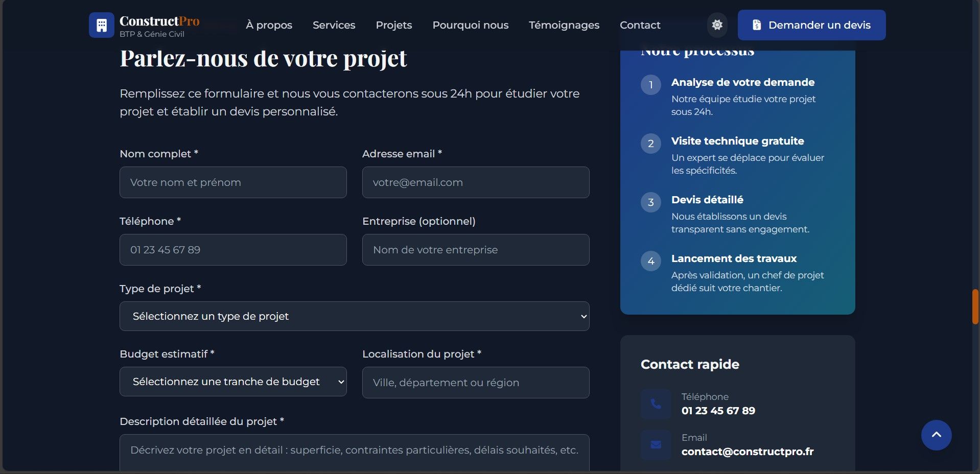This screenshot has width=980, height=474.
Task: Click step 2 circle for Visite technique
Action: [x=650, y=144]
